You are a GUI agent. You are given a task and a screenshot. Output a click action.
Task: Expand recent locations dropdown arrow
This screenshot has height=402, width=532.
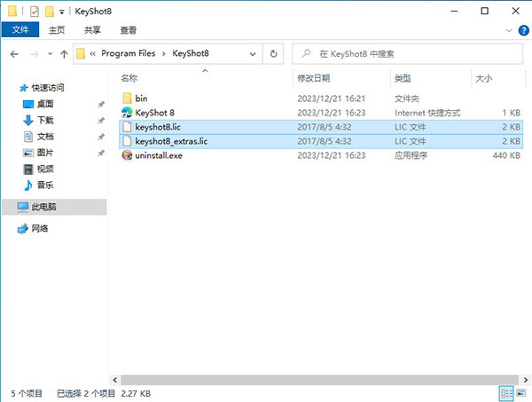tap(51, 53)
